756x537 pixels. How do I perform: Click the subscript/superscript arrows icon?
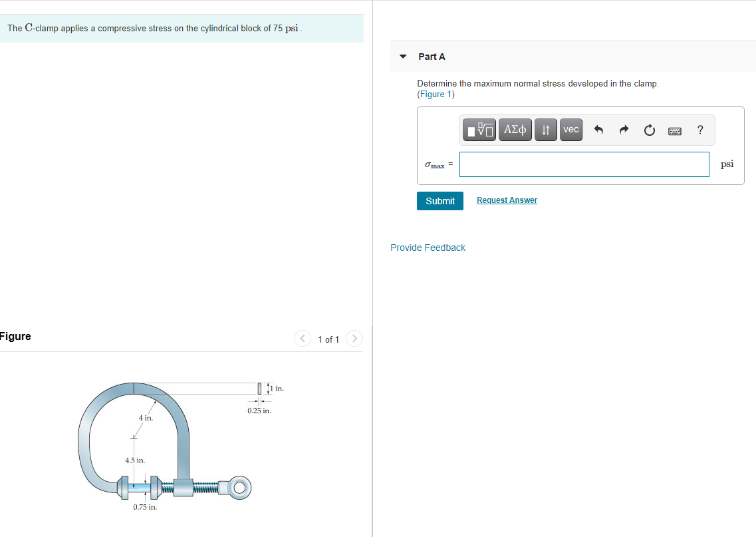pos(545,130)
